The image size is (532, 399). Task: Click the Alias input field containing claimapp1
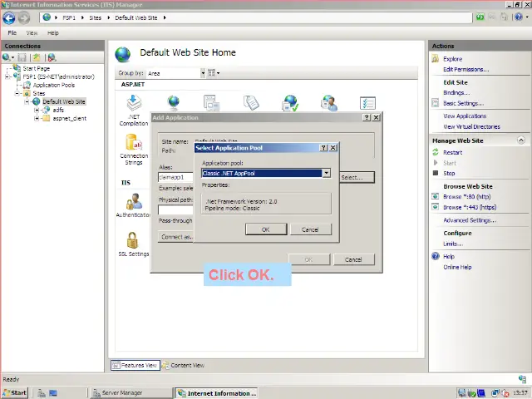point(175,177)
